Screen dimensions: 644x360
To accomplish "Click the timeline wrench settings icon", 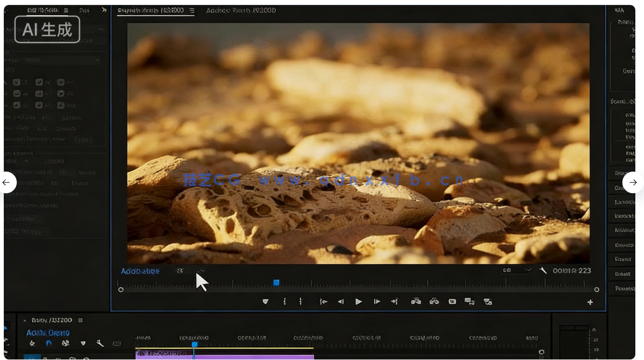I will point(100,343).
